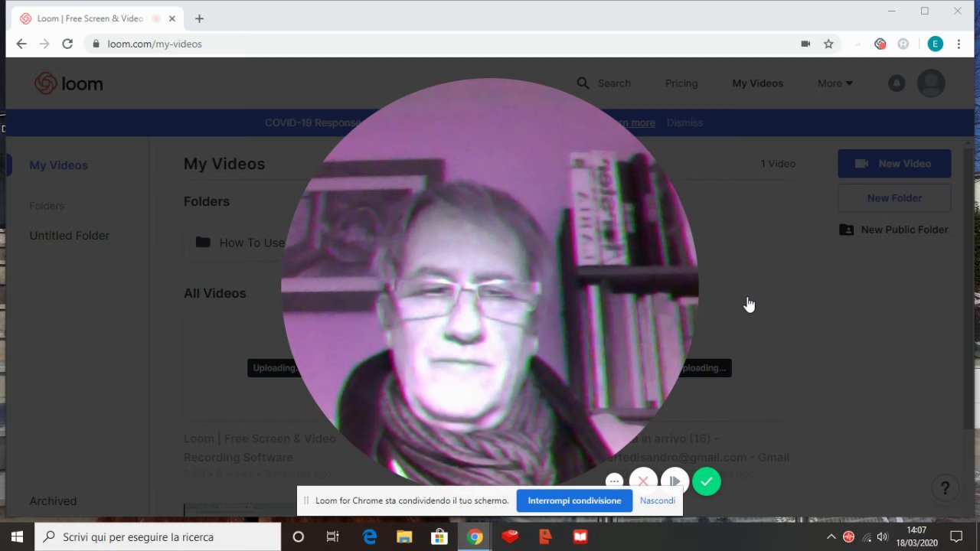
Task: Open the three-dots recording options button
Action: pos(614,481)
